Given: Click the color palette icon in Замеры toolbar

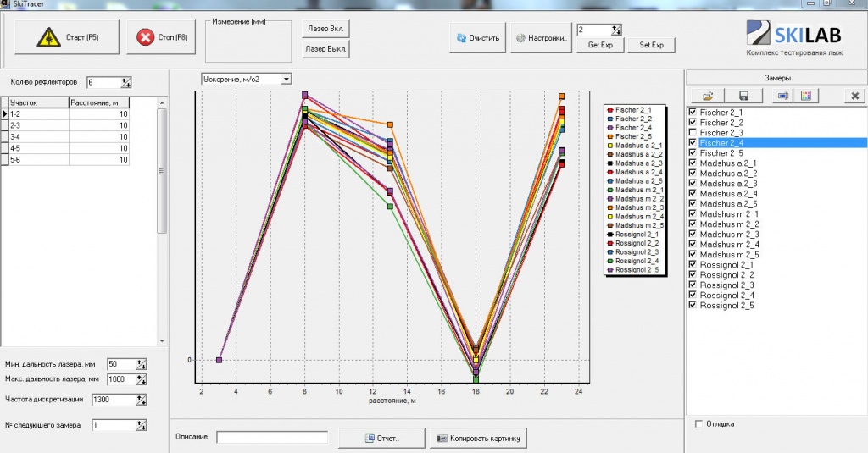Looking at the screenshot, I should tap(805, 96).
